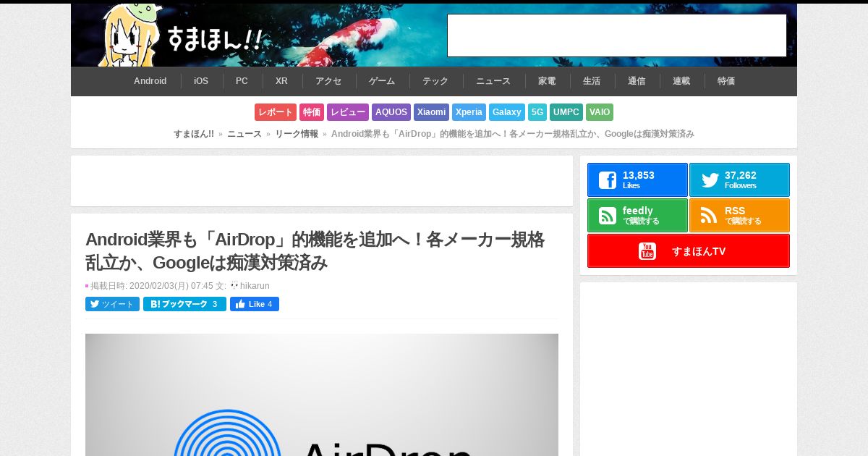Open the ニュース menu item
The height and width of the screenshot is (456, 868).
point(493,81)
